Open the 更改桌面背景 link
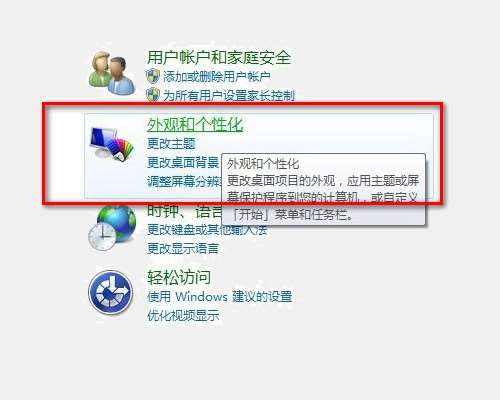The width and height of the screenshot is (500, 400). coord(183,163)
